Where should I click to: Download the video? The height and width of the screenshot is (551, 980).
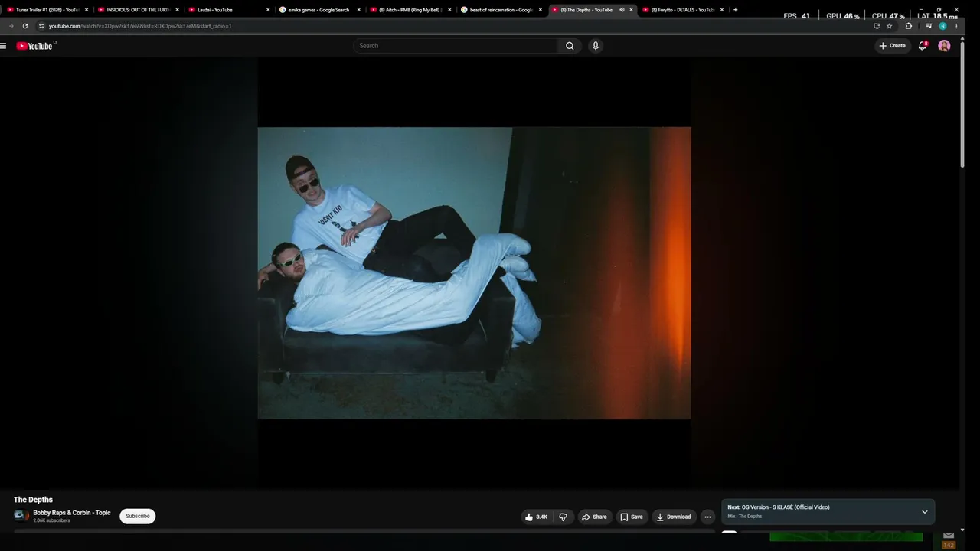tap(674, 517)
